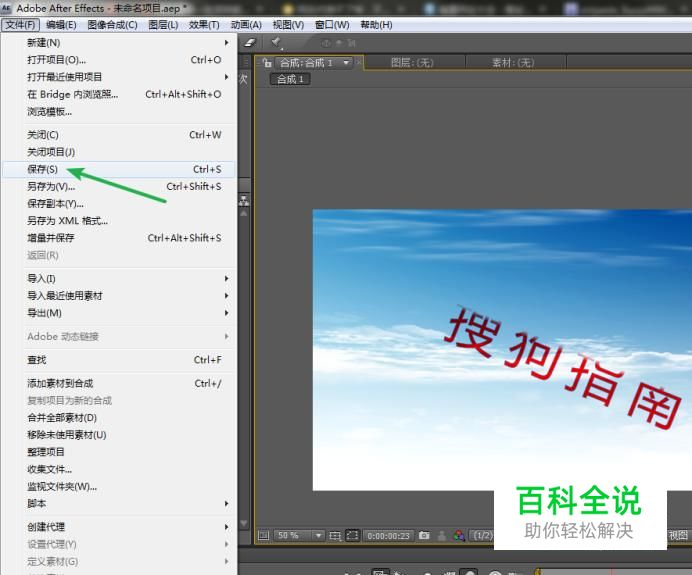Open the 帮助(H) menu
The height and width of the screenshot is (575, 692).
(x=376, y=25)
